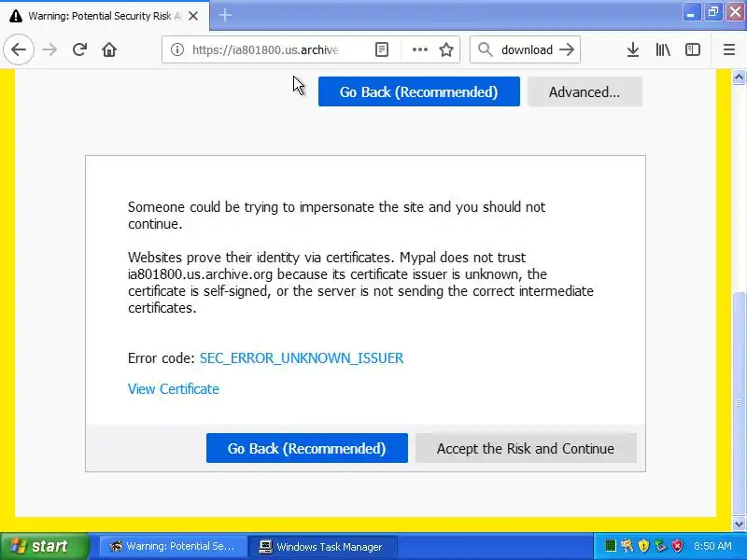Click the keys tray icon

point(627,546)
